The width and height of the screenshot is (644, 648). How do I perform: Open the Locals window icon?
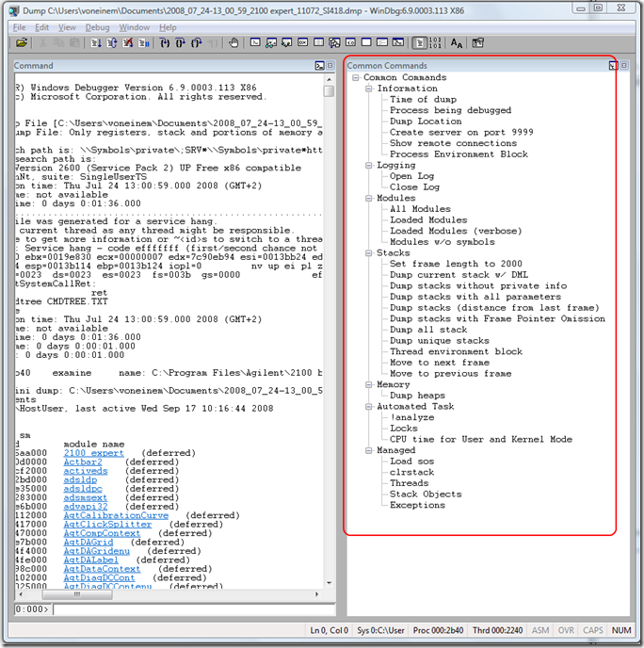tap(286, 42)
